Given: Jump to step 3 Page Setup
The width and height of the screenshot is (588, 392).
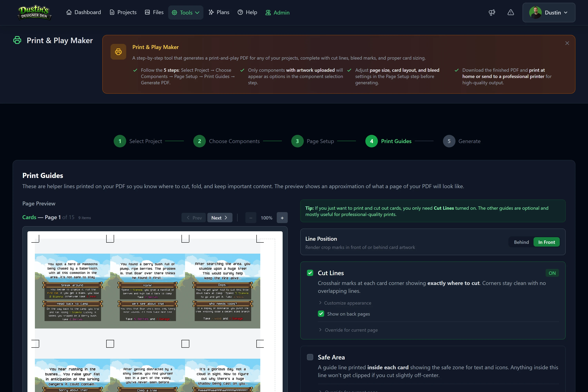Looking at the screenshot, I should click(x=313, y=141).
